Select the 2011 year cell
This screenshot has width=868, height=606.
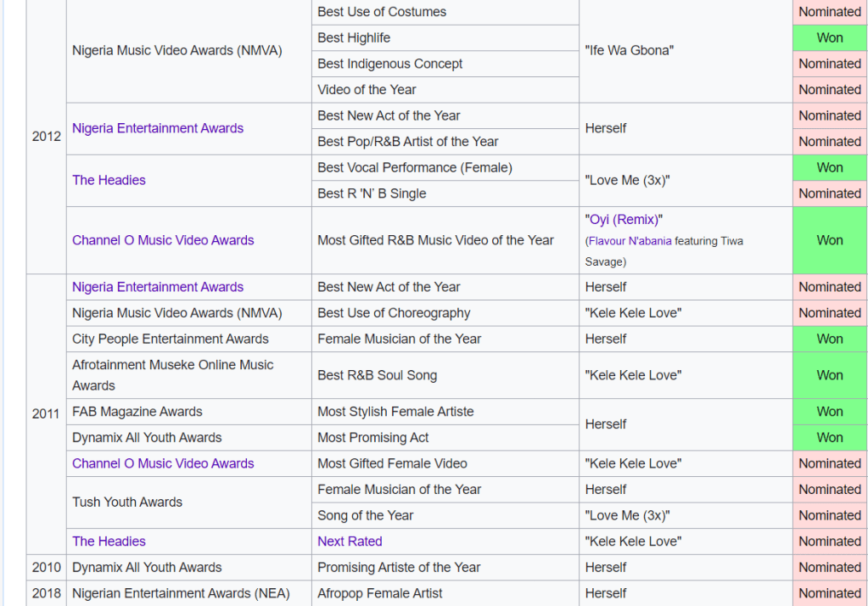pyautogui.click(x=47, y=414)
